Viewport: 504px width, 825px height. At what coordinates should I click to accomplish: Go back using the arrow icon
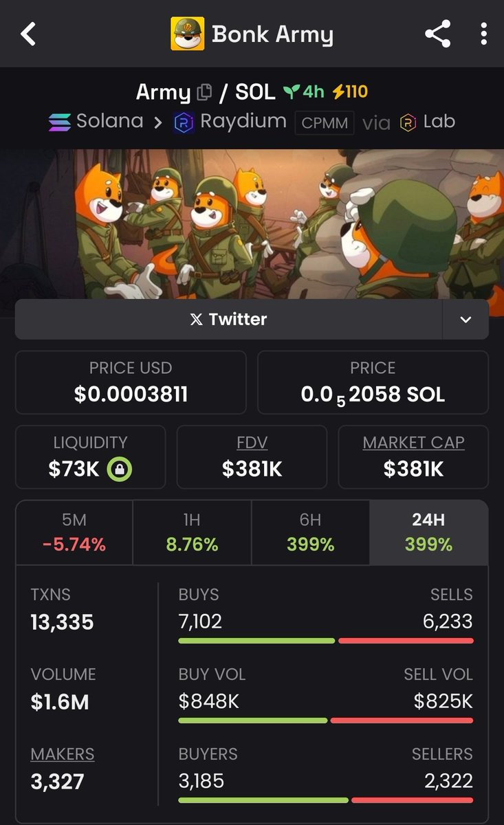click(x=28, y=34)
